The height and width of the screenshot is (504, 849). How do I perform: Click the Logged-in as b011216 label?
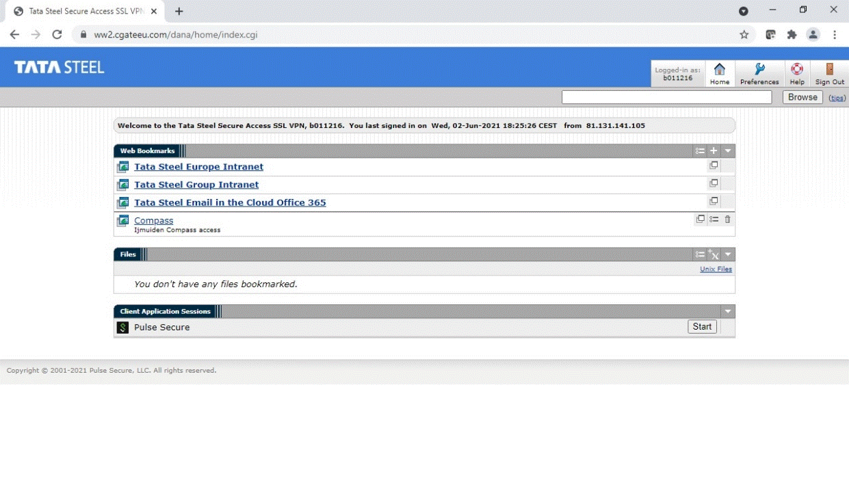[x=677, y=74]
